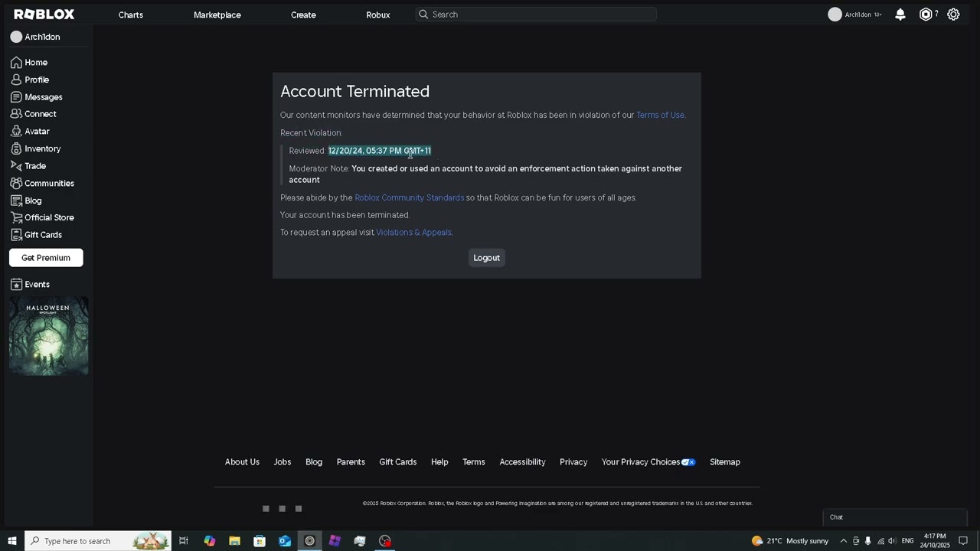Open the Halloween Spotlight thumbnail

pyautogui.click(x=49, y=336)
